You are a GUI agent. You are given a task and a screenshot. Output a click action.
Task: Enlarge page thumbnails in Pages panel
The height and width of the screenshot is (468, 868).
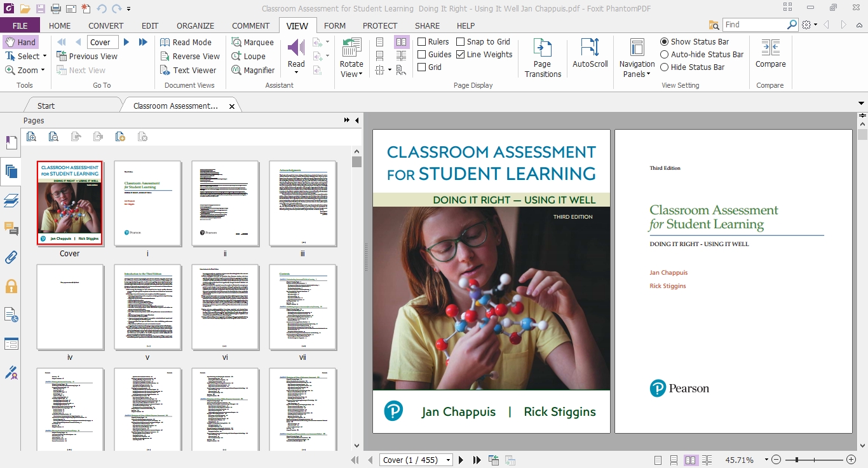point(31,136)
